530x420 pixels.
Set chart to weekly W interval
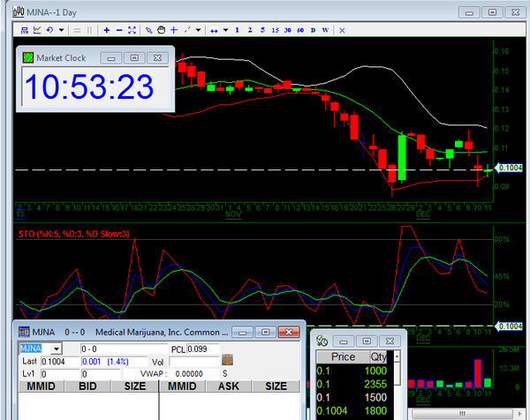pyautogui.click(x=326, y=30)
